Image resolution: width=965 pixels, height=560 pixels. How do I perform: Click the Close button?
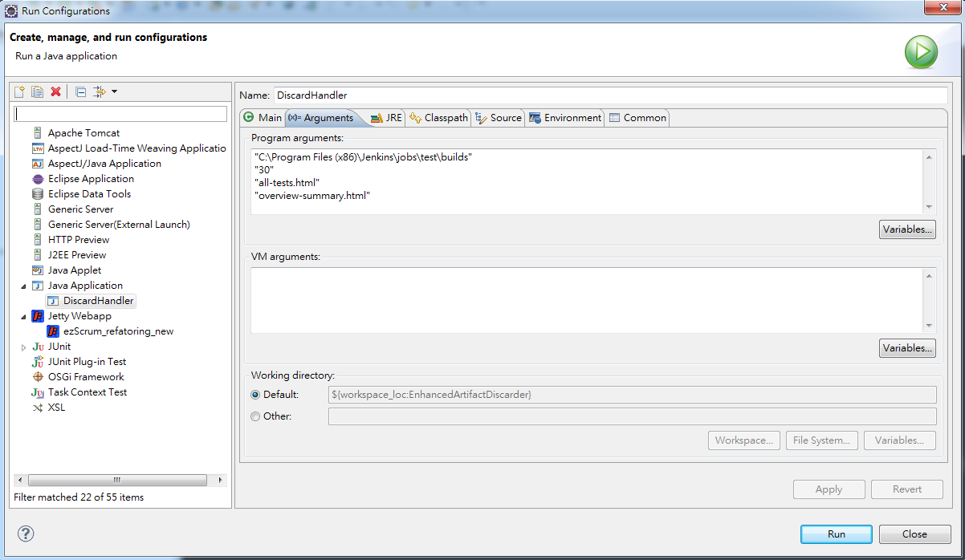(914, 534)
